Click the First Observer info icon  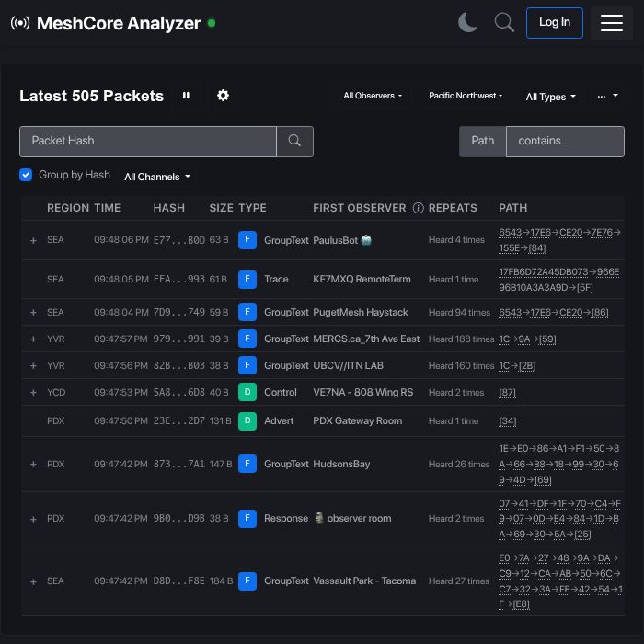tap(418, 208)
